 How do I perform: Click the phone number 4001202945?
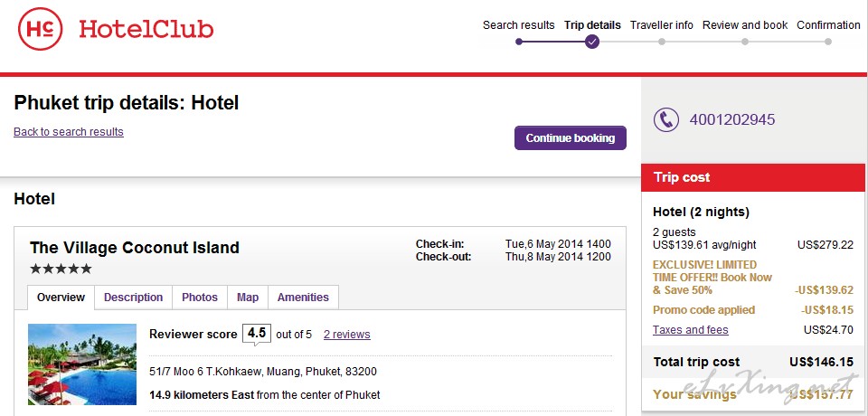pyautogui.click(x=732, y=119)
